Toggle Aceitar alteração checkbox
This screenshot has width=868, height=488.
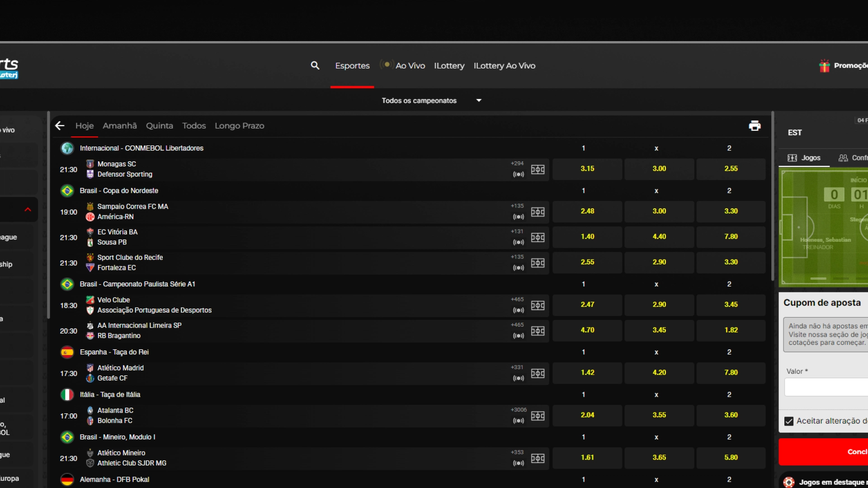(x=789, y=421)
